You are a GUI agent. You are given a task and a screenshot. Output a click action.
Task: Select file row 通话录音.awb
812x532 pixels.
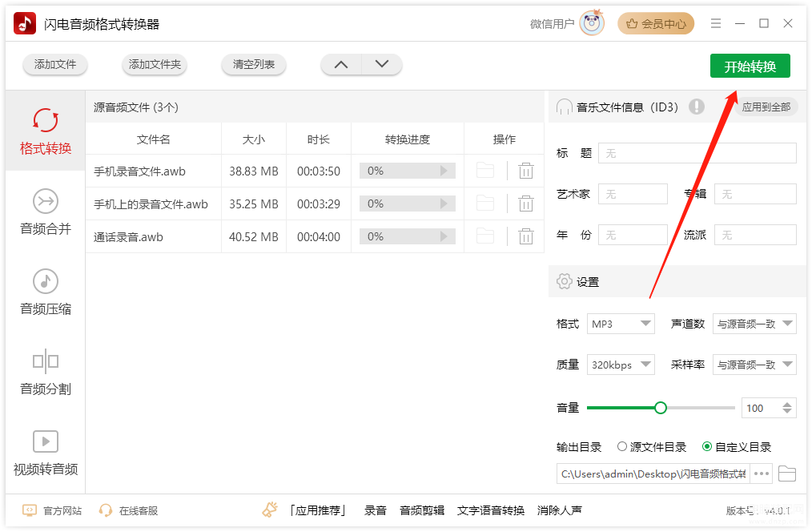[315, 236]
